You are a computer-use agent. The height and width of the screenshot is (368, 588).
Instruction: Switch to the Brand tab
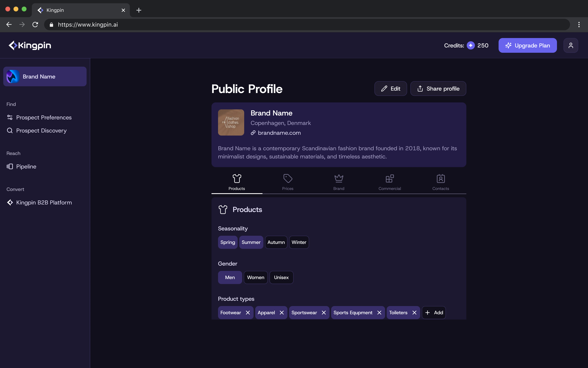(x=339, y=183)
